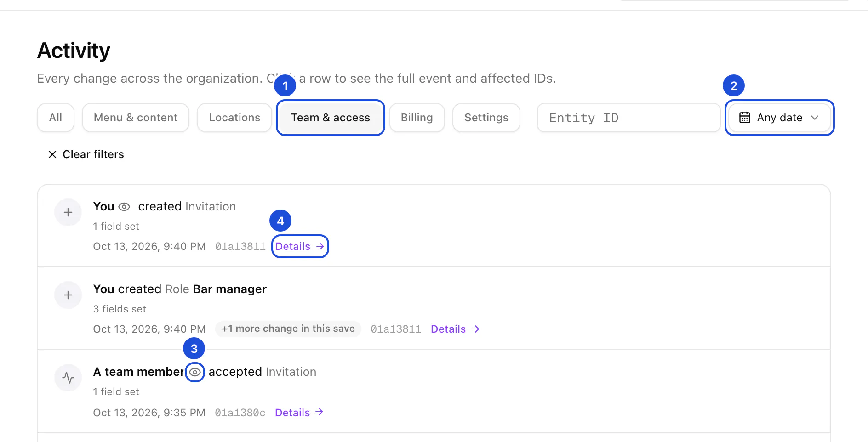Viewport: 868px width, 442px height.
Task: Open Details for Role Bar manager event
Action: pyautogui.click(x=455, y=329)
